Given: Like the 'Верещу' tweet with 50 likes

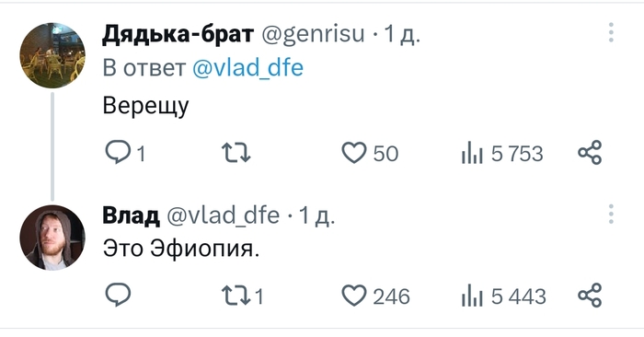Looking at the screenshot, I should [x=354, y=153].
